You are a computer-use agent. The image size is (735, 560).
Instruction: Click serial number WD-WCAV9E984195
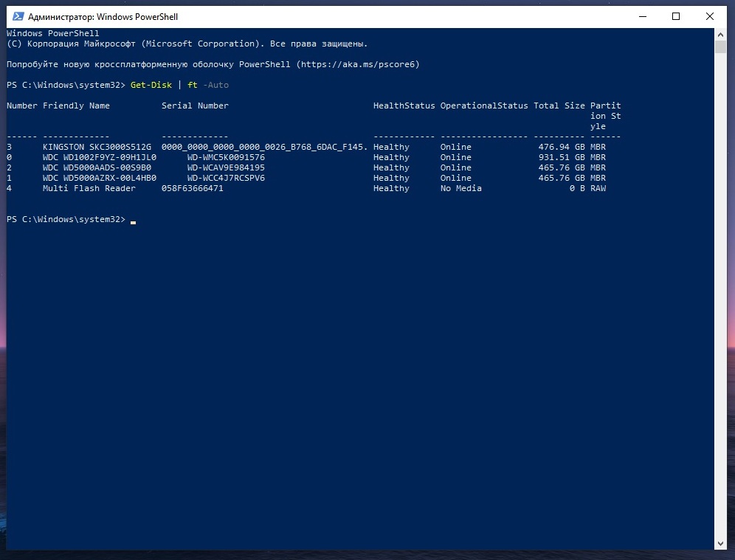pos(226,167)
